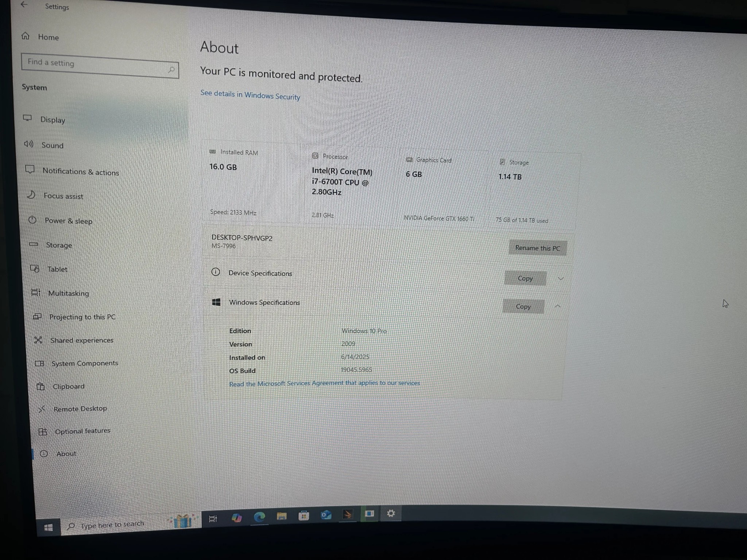Click the search magnifier in Find a setting
The height and width of the screenshot is (560, 747).
[171, 69]
